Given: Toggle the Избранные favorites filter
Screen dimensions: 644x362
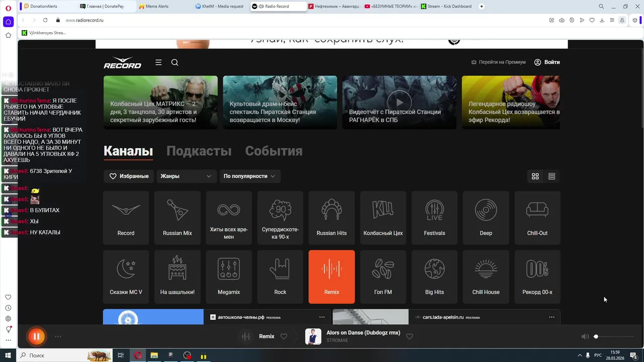Looking at the screenshot, I should (129, 176).
